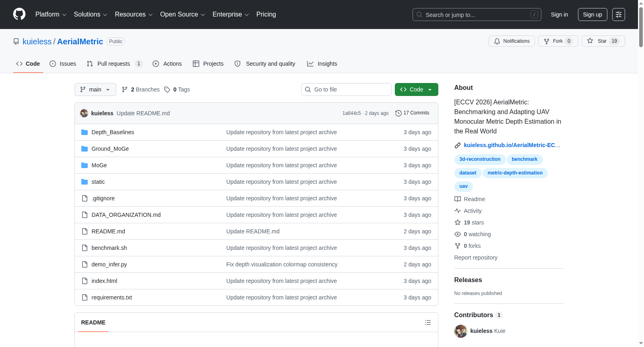Switch to the Actions tab
The image size is (644, 347).
point(167,64)
